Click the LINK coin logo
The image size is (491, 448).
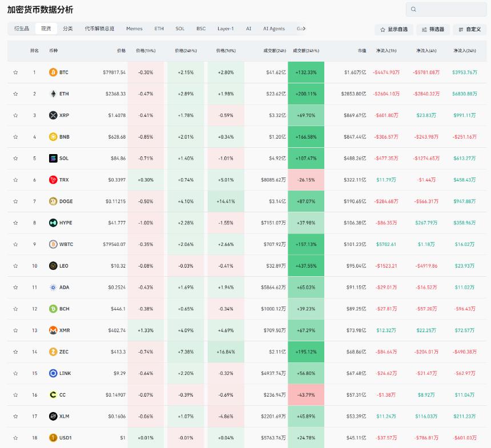[53, 373]
